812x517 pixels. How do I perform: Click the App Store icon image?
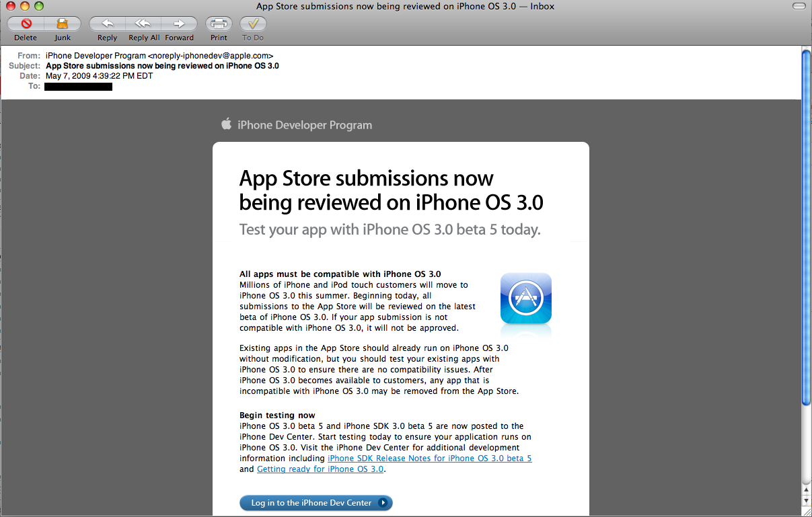(526, 299)
